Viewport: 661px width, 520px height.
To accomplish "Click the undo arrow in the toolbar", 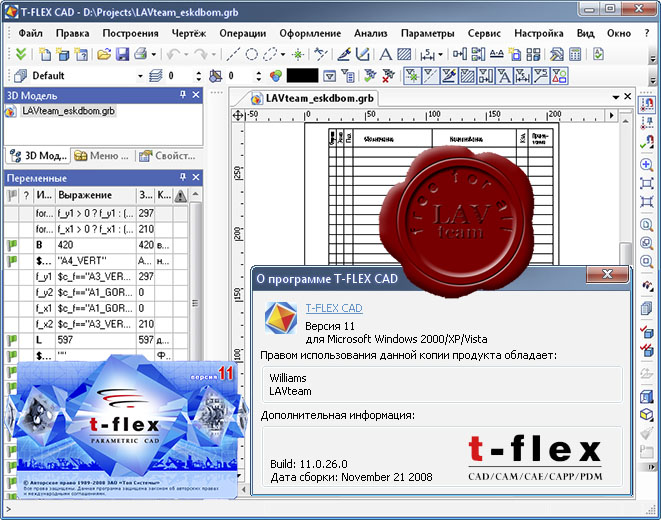I will 173,54.
